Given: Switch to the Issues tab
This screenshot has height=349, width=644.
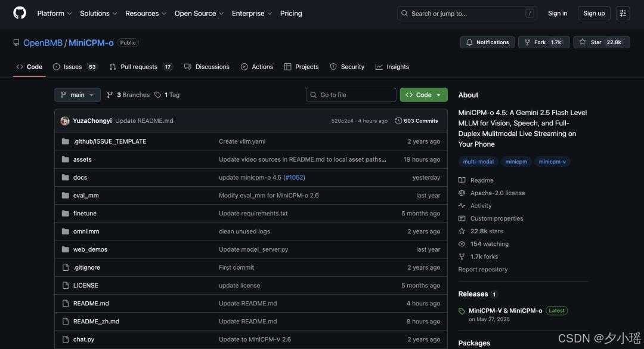Looking at the screenshot, I should (76, 67).
